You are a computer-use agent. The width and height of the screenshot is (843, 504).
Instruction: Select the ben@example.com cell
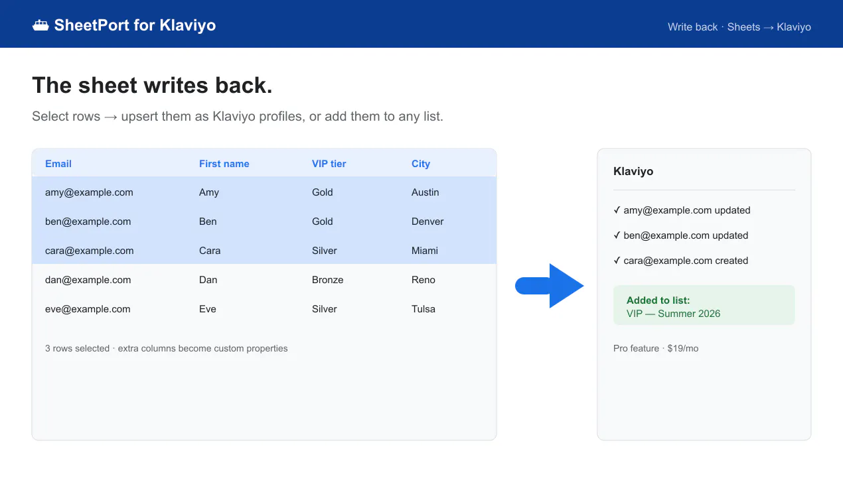[88, 221]
